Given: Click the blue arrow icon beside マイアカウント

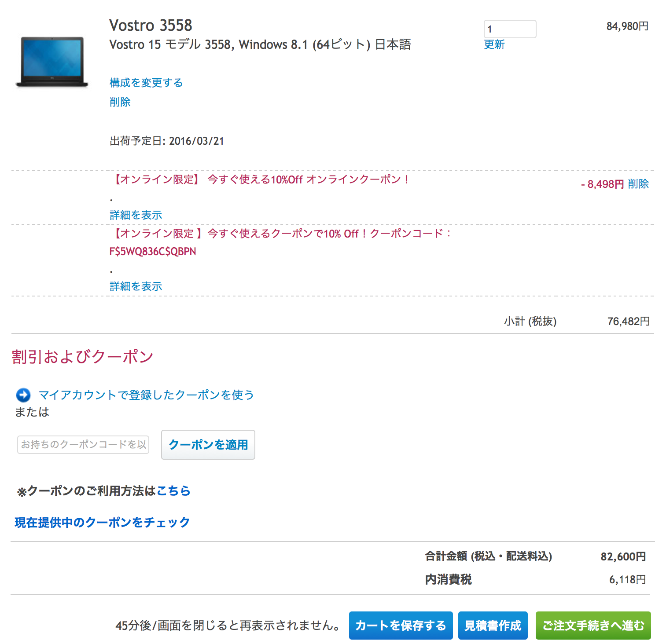Looking at the screenshot, I should point(23,395).
